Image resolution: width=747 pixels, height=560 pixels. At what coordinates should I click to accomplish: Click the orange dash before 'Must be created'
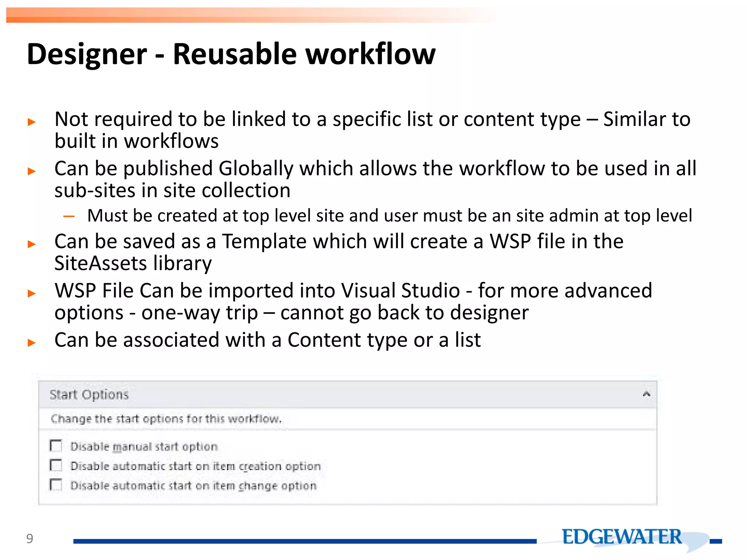tap(69, 217)
